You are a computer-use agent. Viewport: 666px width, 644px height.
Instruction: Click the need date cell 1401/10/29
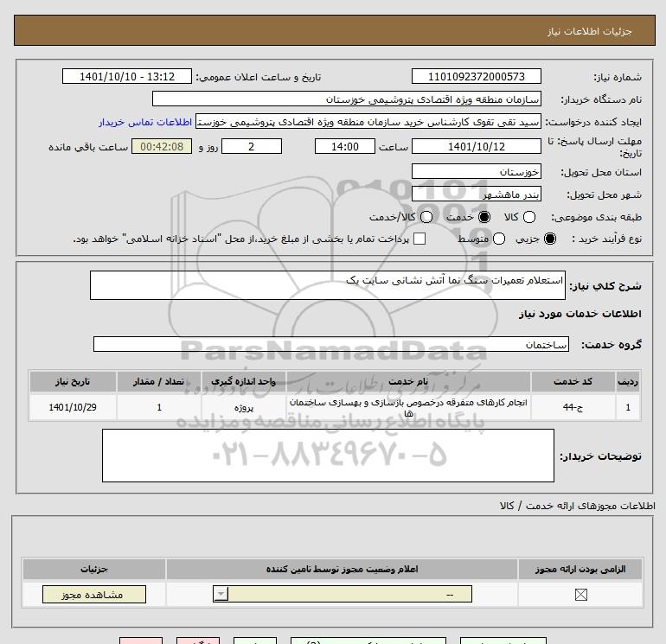point(73,407)
